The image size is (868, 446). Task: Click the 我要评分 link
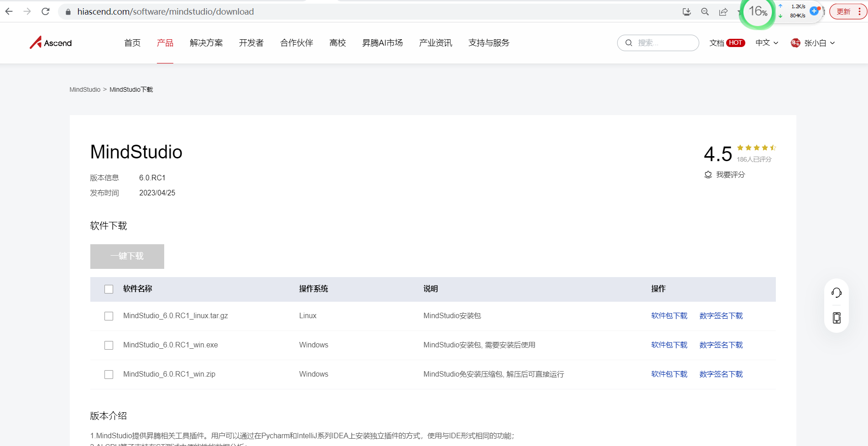[730, 175]
